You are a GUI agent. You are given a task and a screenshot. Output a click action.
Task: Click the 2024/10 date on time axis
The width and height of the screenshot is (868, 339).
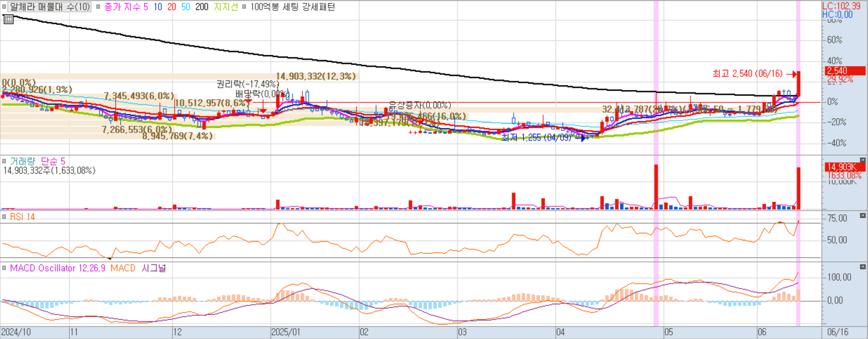coord(16,332)
